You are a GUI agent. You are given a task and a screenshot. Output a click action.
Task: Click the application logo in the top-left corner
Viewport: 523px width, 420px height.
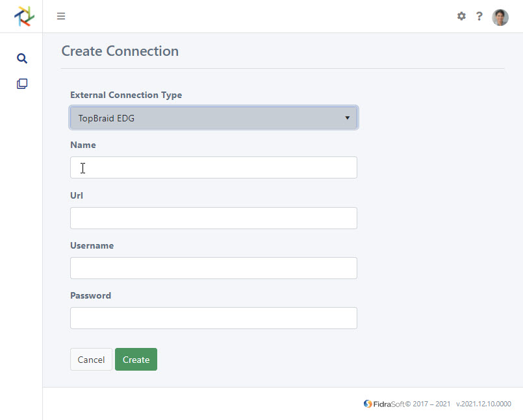25,16
